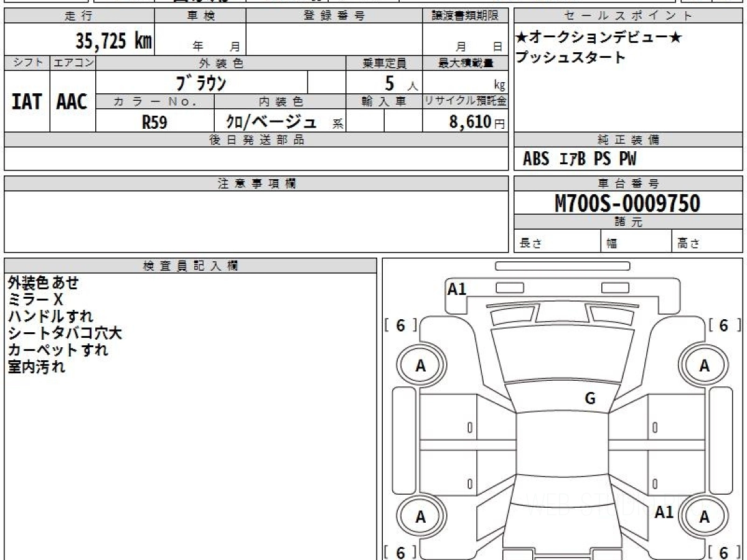Select the 登録番号 header
Screen dimensions: 747x560
pos(334,16)
